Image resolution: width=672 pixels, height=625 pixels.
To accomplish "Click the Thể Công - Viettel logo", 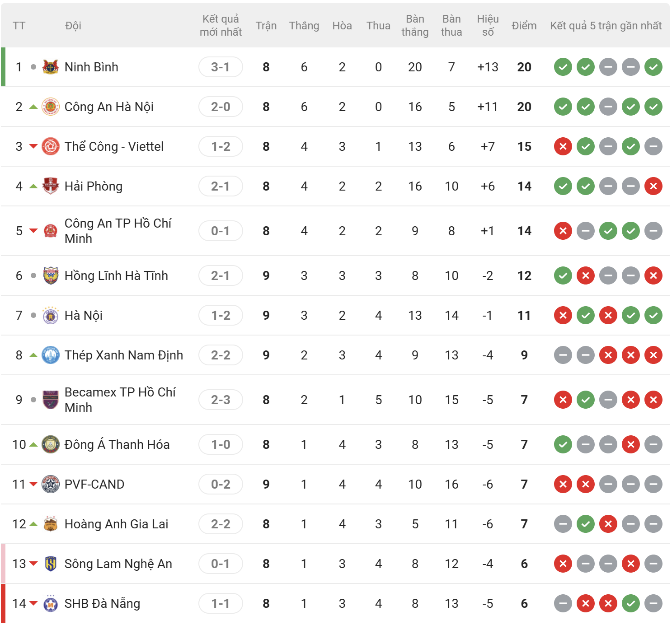I will click(51, 146).
